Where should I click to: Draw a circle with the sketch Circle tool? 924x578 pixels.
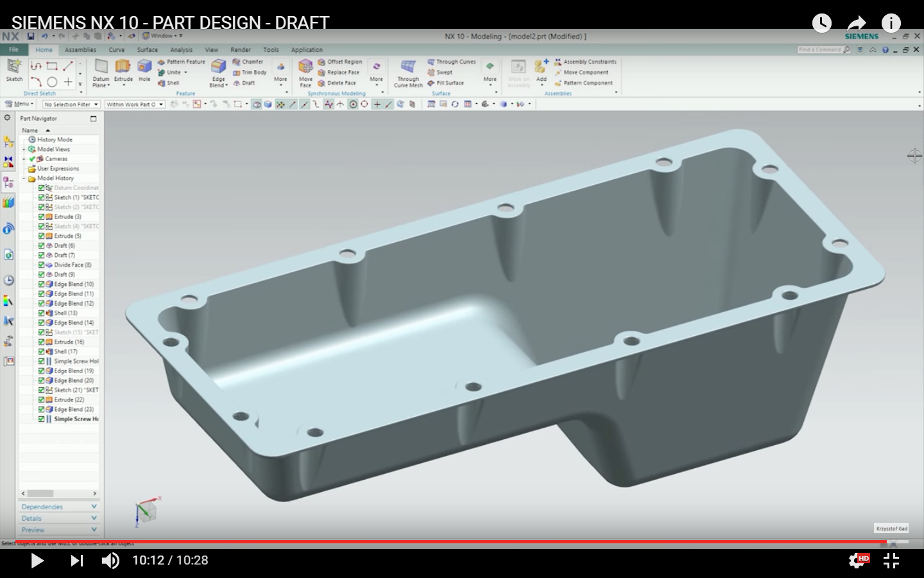click(x=52, y=82)
